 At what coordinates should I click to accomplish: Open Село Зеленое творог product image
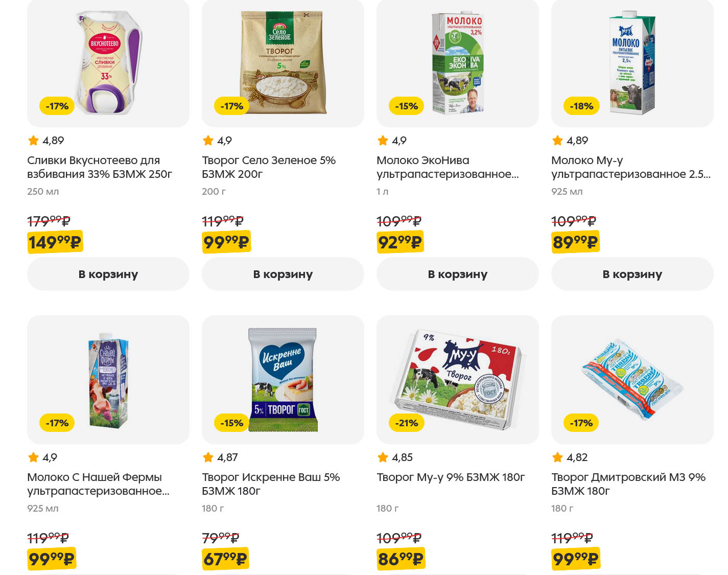coord(283,61)
